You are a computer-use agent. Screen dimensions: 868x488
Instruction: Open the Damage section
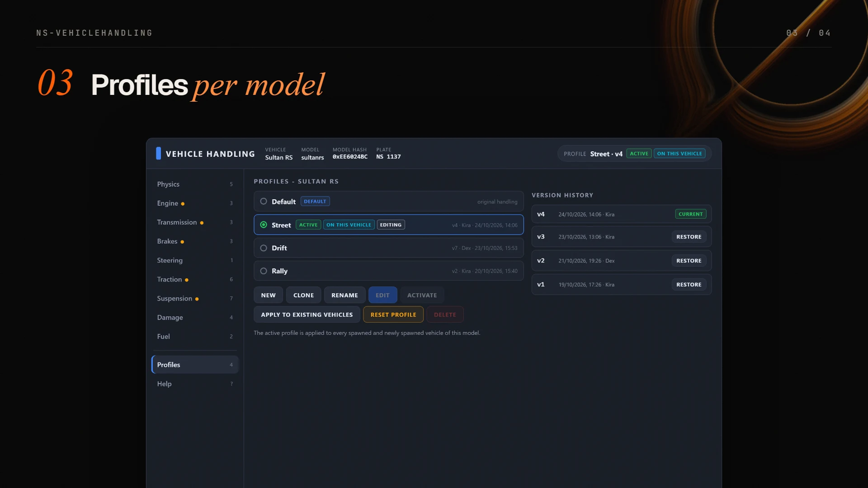[195, 318]
